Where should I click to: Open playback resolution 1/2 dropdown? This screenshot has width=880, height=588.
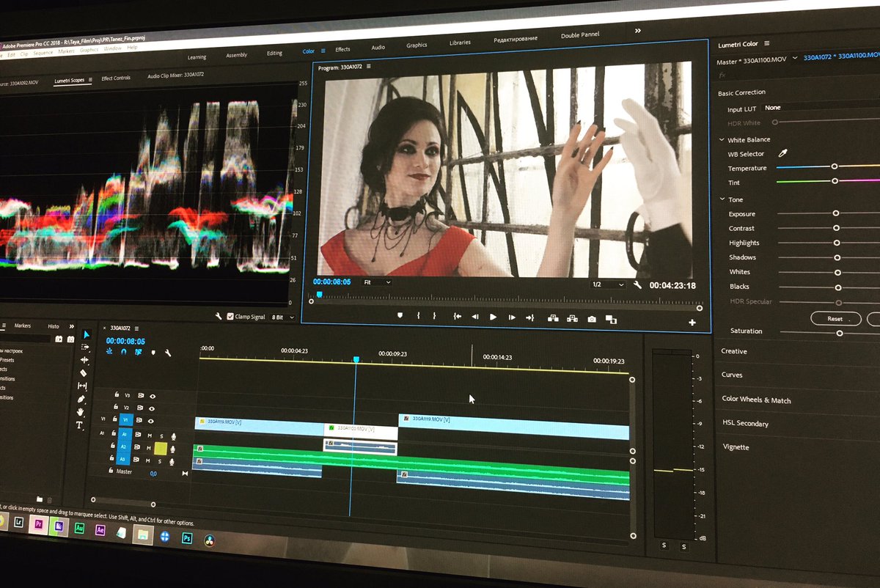pos(608,284)
